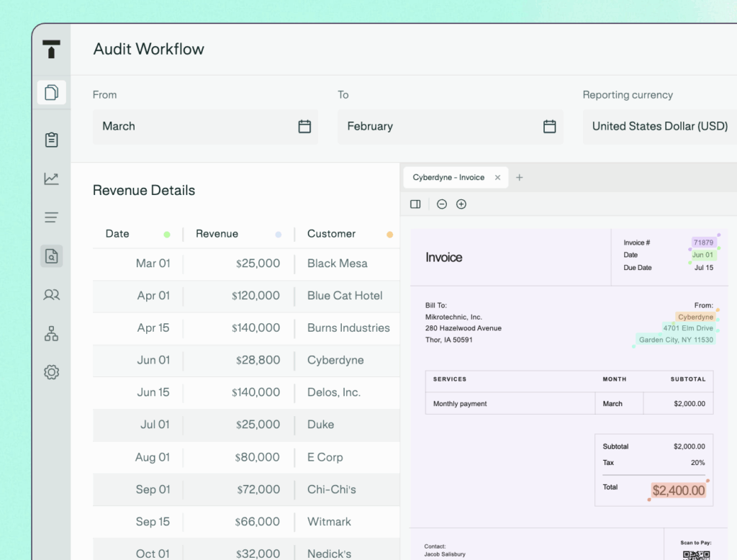Click the hierarchy org-chart sidebar icon
Image resolution: width=737 pixels, height=560 pixels.
pyautogui.click(x=51, y=334)
